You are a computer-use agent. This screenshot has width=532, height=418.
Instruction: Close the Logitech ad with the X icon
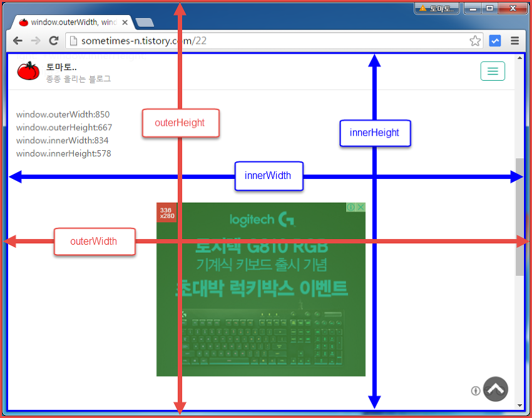click(x=361, y=207)
